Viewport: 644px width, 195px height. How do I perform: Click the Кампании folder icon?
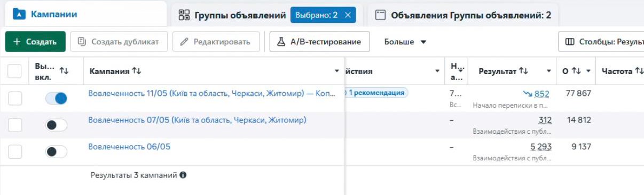click(19, 14)
